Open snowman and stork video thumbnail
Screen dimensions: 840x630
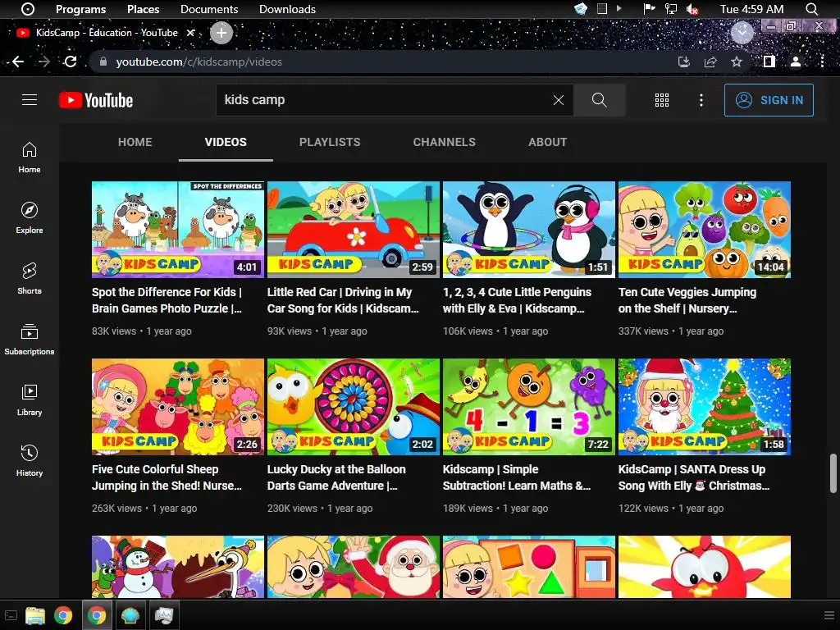click(178, 567)
